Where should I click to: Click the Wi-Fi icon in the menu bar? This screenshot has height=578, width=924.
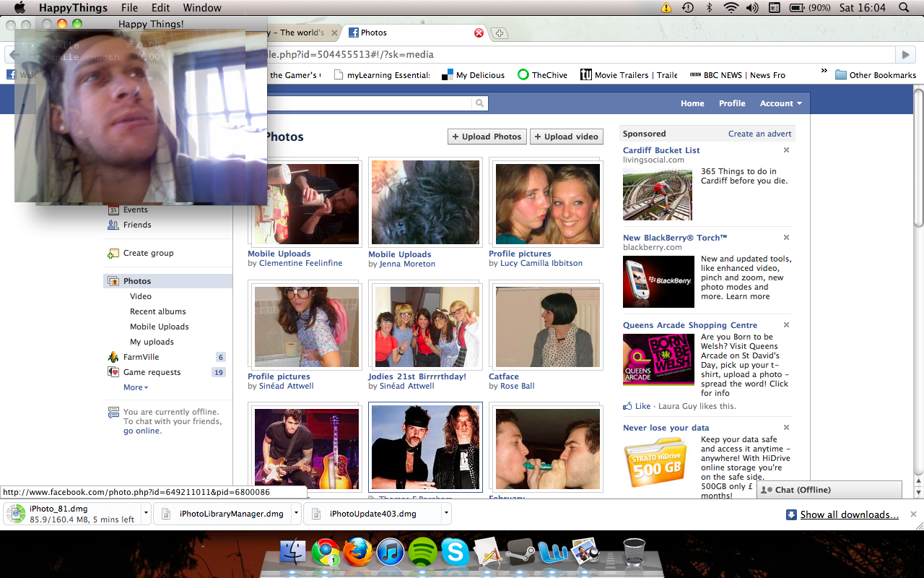[731, 8]
